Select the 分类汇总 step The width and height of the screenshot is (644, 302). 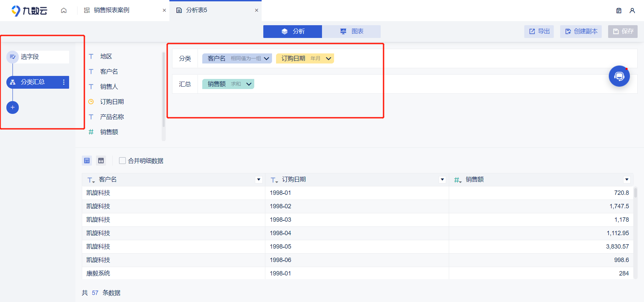[x=38, y=82]
